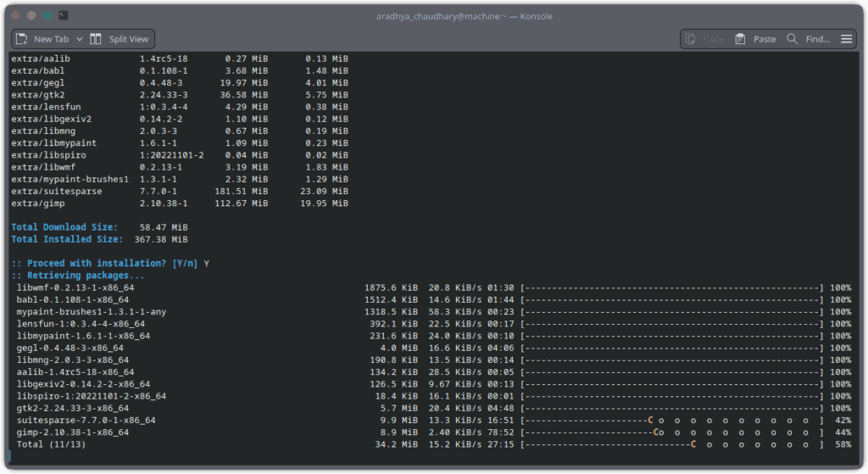Click the extra/aalib package row
Viewport: 868px width, 474px height.
tap(180, 59)
